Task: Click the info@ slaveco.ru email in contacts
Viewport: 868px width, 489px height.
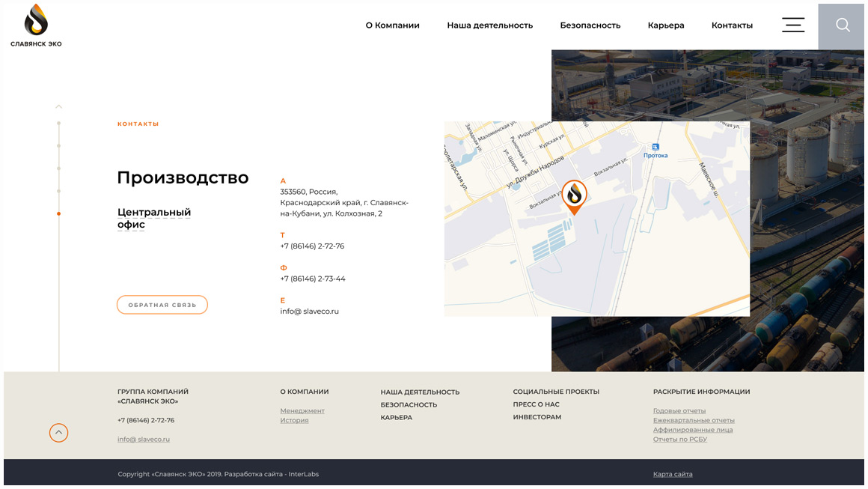Action: 310,312
